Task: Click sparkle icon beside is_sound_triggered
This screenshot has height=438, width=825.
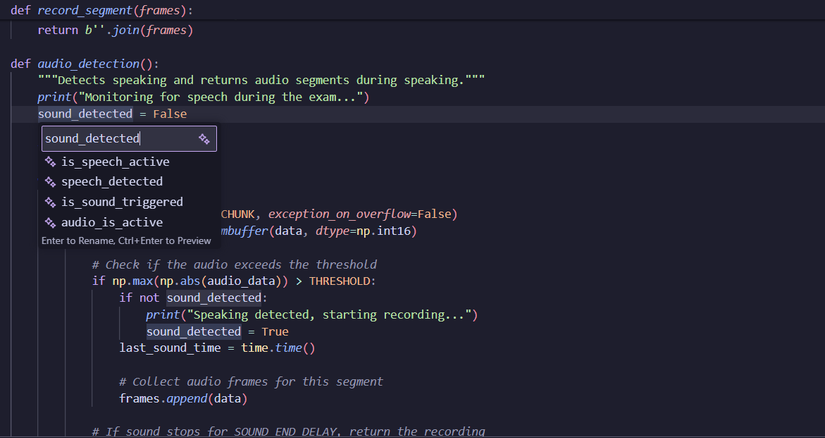Action: 50,202
